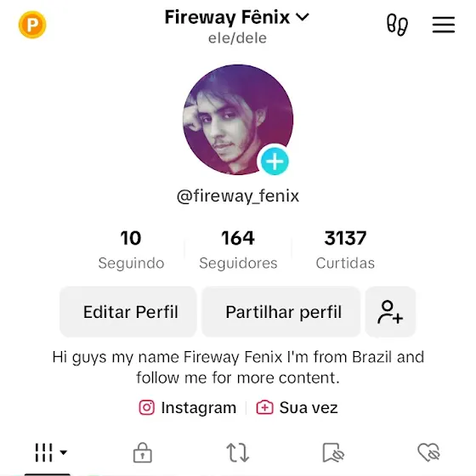Screen dimensions: 476x476
Task: Open hidden saved bookmarks tab
Action: [333, 452]
